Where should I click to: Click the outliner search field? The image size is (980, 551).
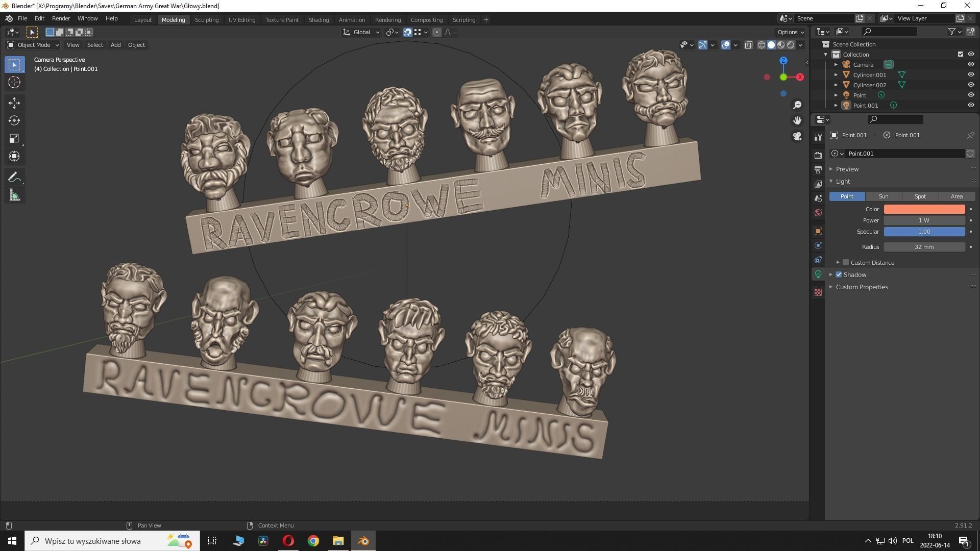click(x=889, y=32)
